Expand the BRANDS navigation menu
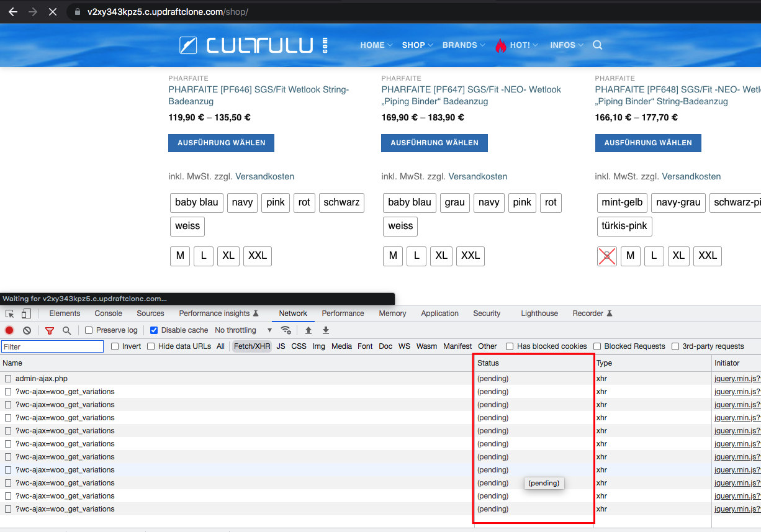 coord(464,45)
